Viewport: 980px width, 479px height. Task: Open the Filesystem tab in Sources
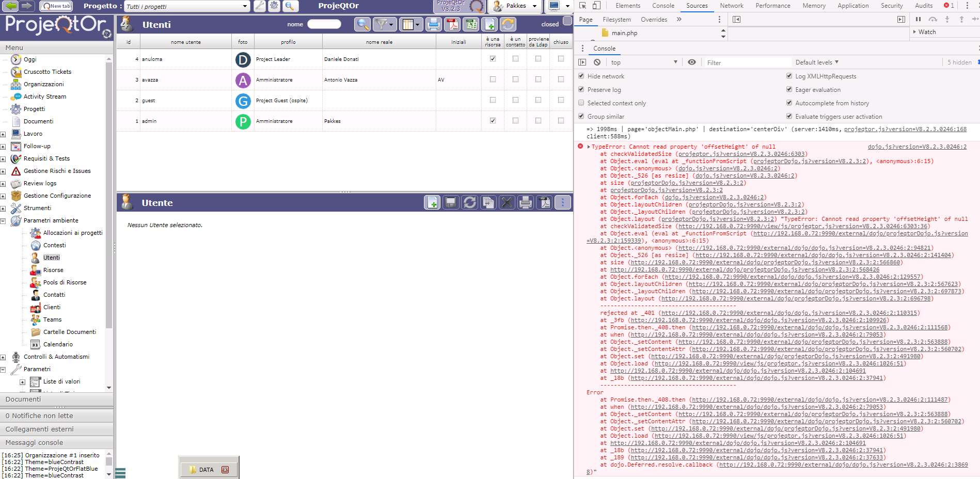point(617,20)
